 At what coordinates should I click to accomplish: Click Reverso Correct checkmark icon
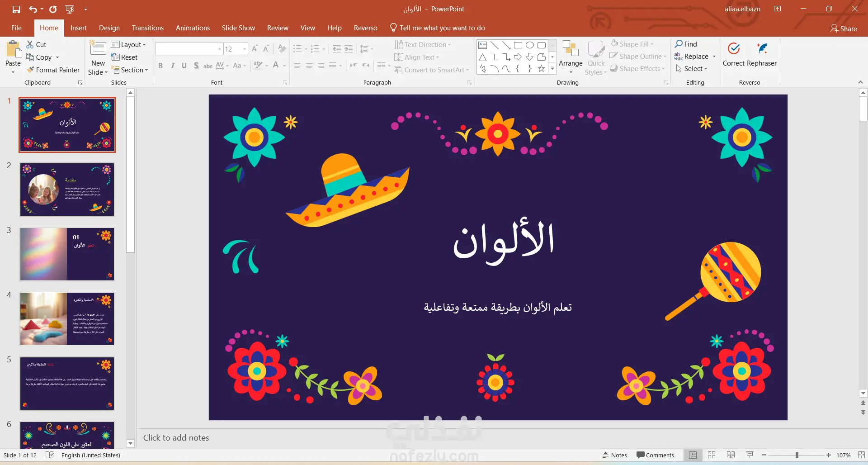(x=733, y=48)
